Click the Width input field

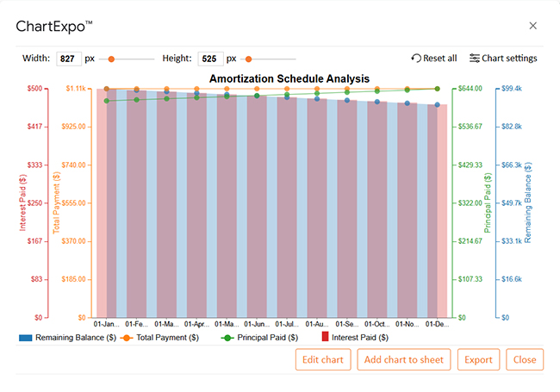tap(69, 59)
